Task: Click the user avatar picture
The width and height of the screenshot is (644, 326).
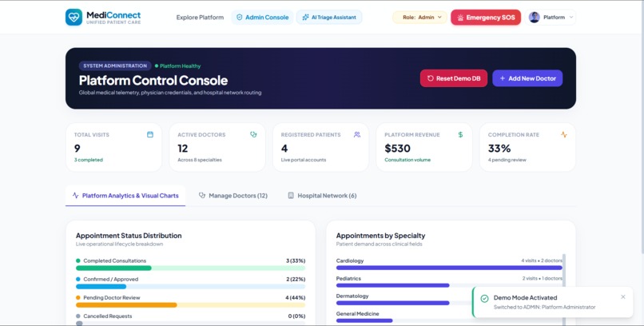Action: click(x=534, y=18)
